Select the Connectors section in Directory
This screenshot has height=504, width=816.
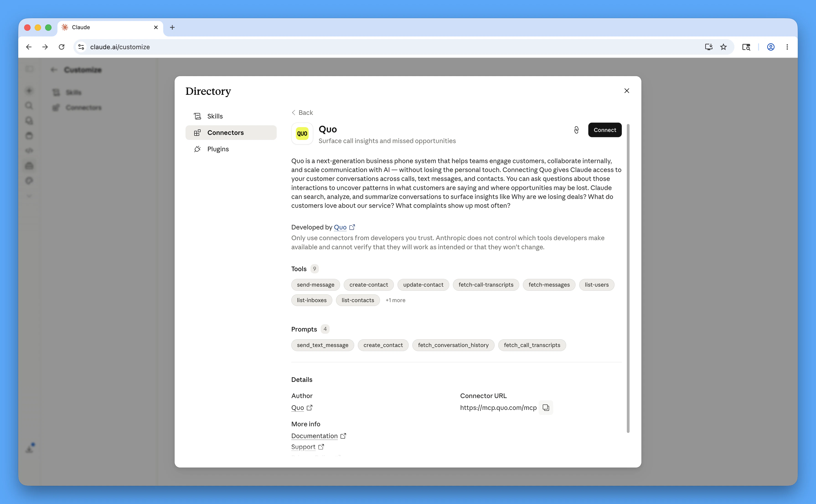[x=231, y=133]
